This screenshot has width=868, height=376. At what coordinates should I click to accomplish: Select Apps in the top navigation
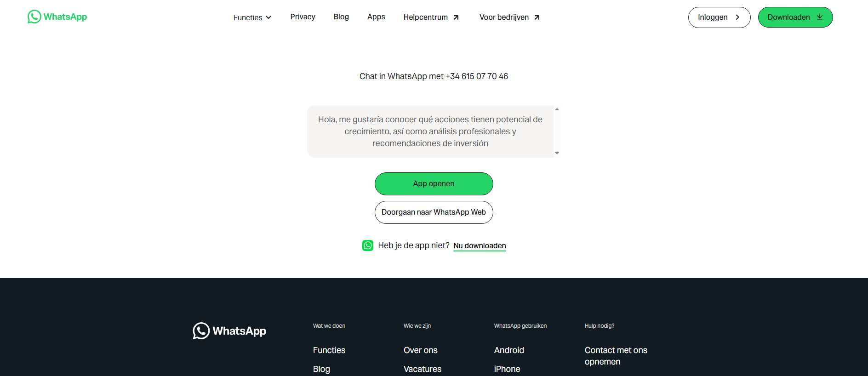pyautogui.click(x=376, y=17)
